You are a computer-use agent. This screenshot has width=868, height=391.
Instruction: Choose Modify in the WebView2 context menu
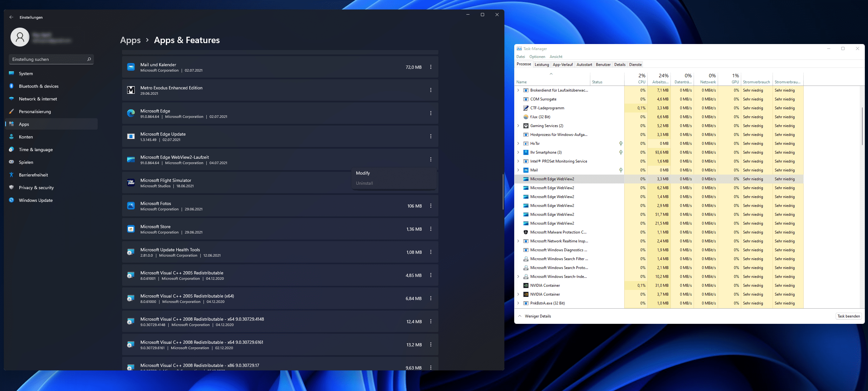click(x=393, y=173)
